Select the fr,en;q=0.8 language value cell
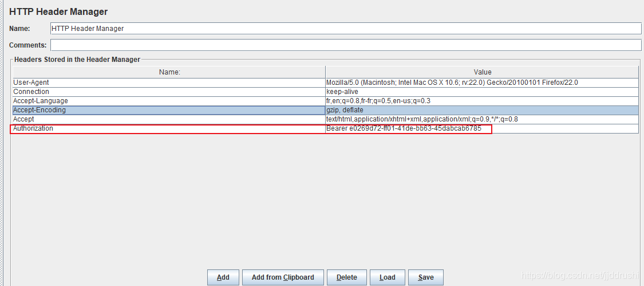The width and height of the screenshot is (644, 286). click(x=482, y=101)
